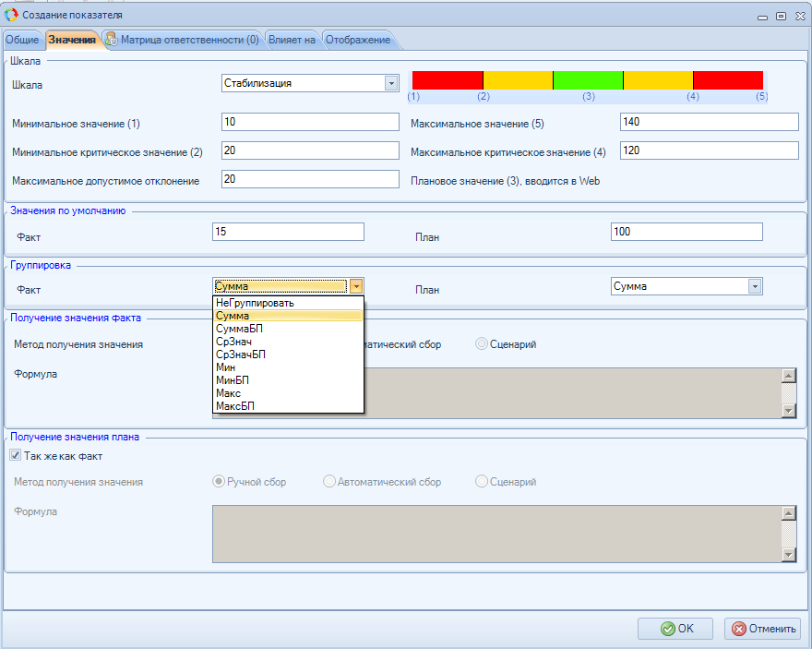This screenshot has width=812, height=649.
Task: Select the Автоматический сбор radio button for plan
Action: tap(329, 482)
